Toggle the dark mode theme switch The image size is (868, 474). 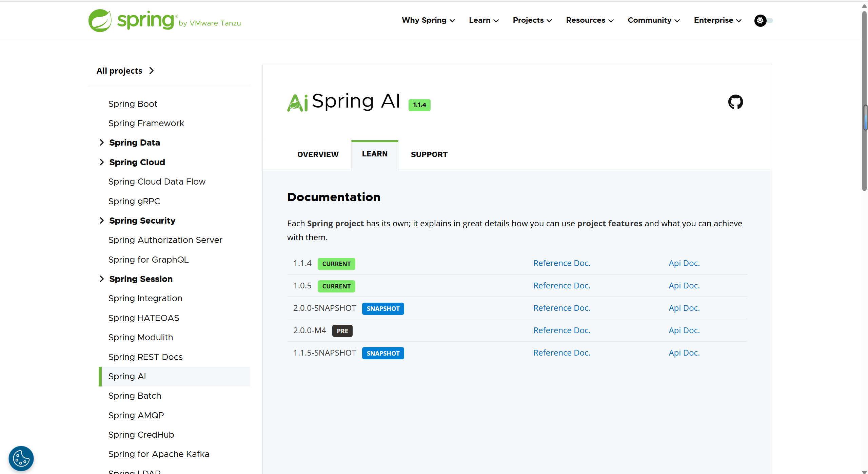coord(763,21)
